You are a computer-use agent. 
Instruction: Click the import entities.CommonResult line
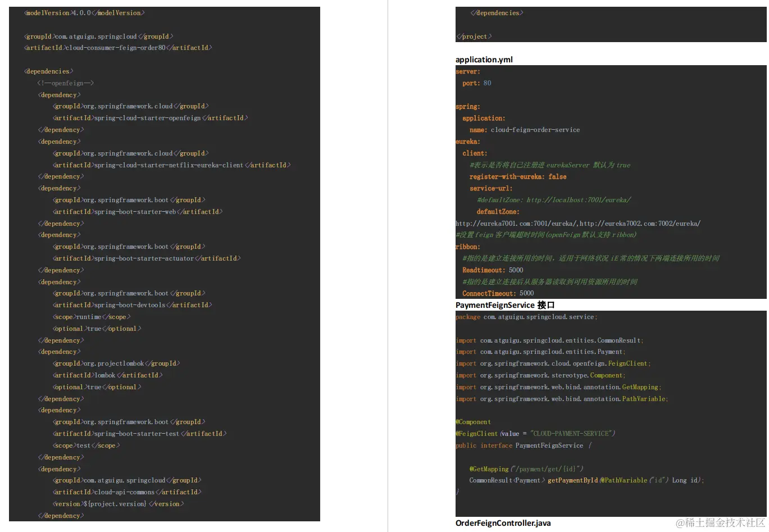click(x=549, y=340)
